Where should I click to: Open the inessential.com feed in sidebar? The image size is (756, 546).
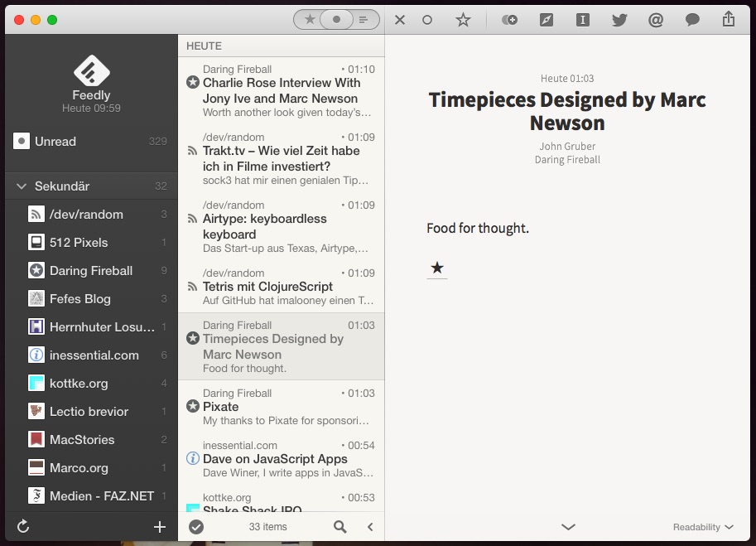point(91,355)
